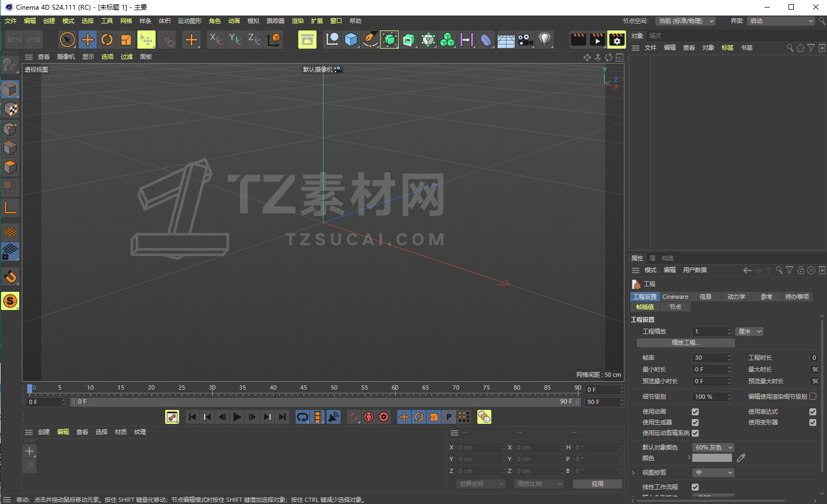
Task: Toggle autokeying button
Action: coord(369,417)
